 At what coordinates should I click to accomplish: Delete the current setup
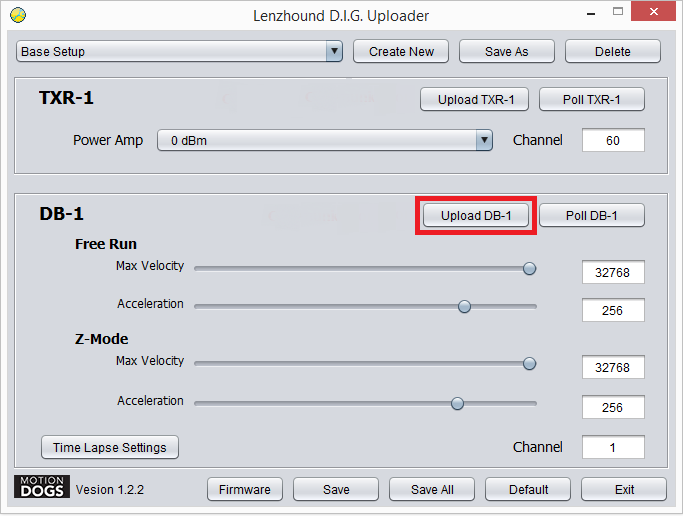(x=613, y=51)
